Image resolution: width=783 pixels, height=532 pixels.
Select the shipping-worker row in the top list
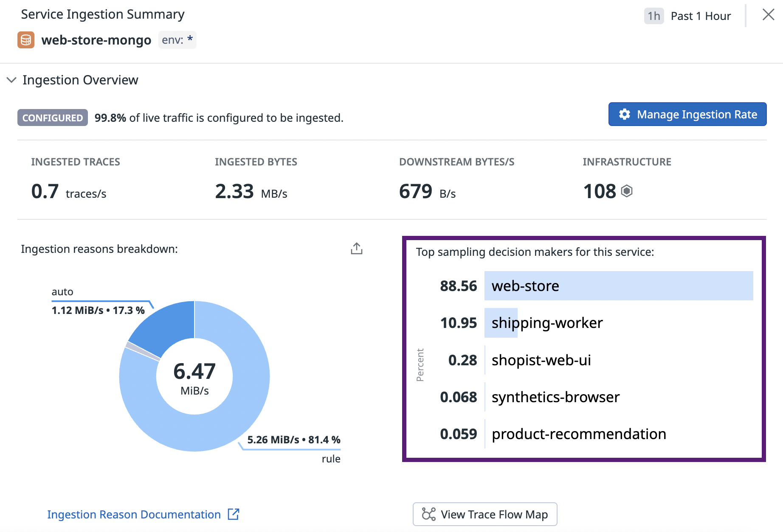(547, 323)
